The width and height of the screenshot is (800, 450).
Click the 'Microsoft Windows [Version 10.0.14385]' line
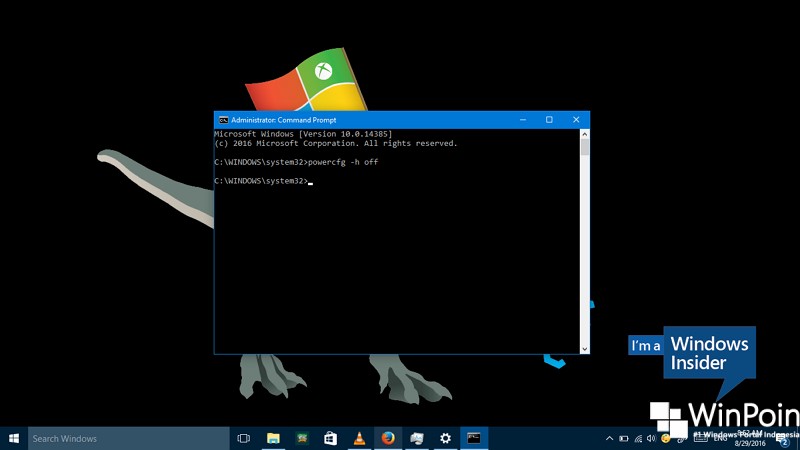coord(303,134)
